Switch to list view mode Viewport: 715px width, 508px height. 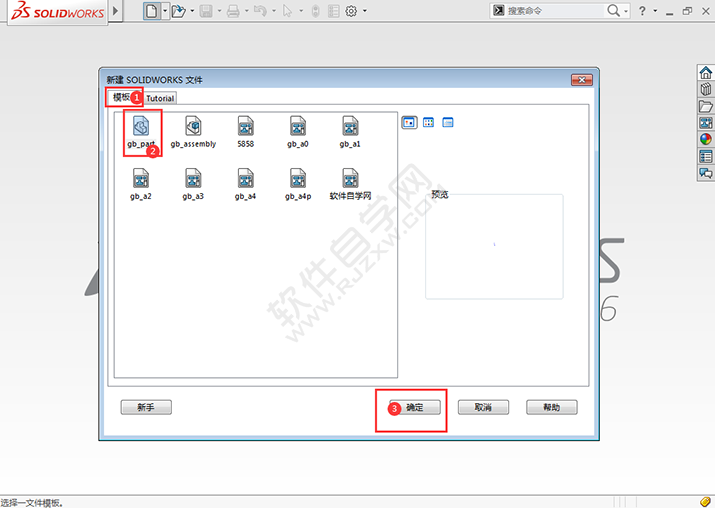click(428, 122)
